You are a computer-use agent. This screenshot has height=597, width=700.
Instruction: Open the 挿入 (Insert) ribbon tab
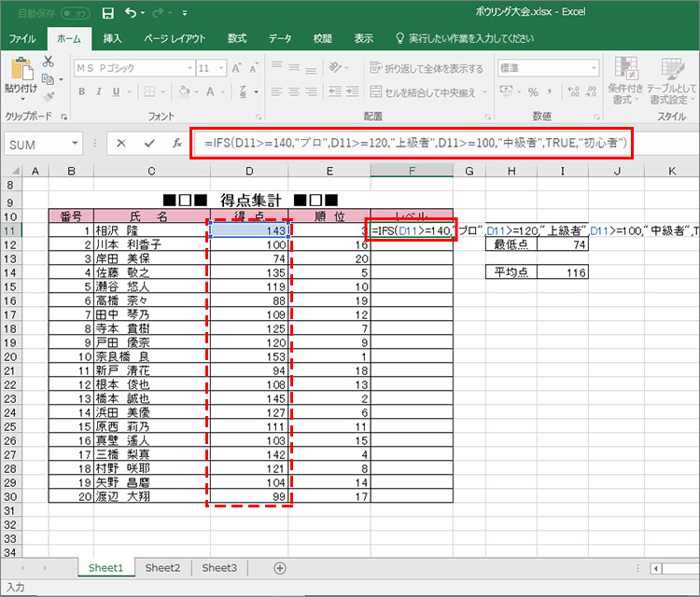(112, 38)
